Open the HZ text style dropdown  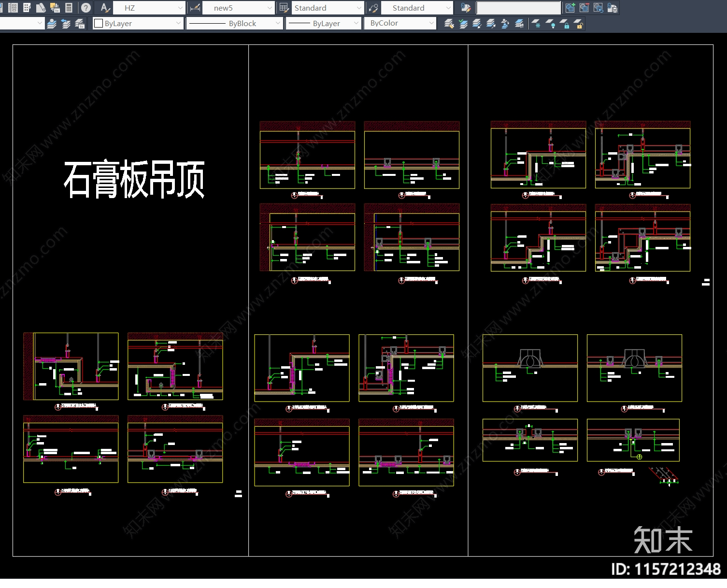click(149, 8)
